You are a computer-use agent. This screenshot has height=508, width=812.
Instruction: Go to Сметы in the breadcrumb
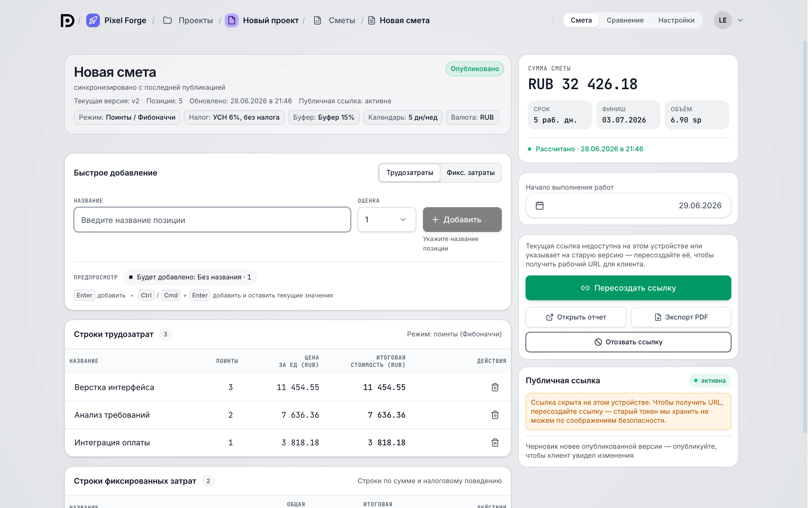[342, 21]
